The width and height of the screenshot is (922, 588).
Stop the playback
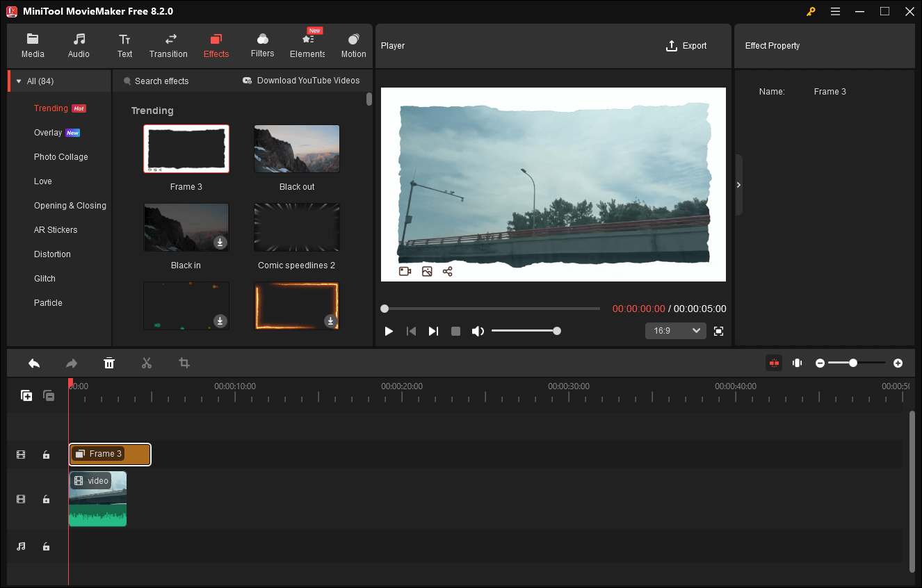pos(455,332)
